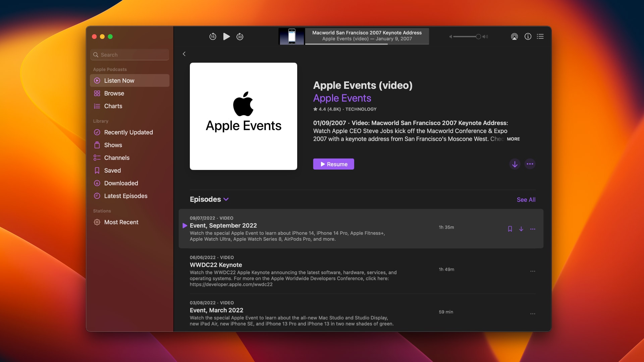Click the Downloaded arrow-circle icon
The height and width of the screenshot is (362, 644).
pos(97,183)
